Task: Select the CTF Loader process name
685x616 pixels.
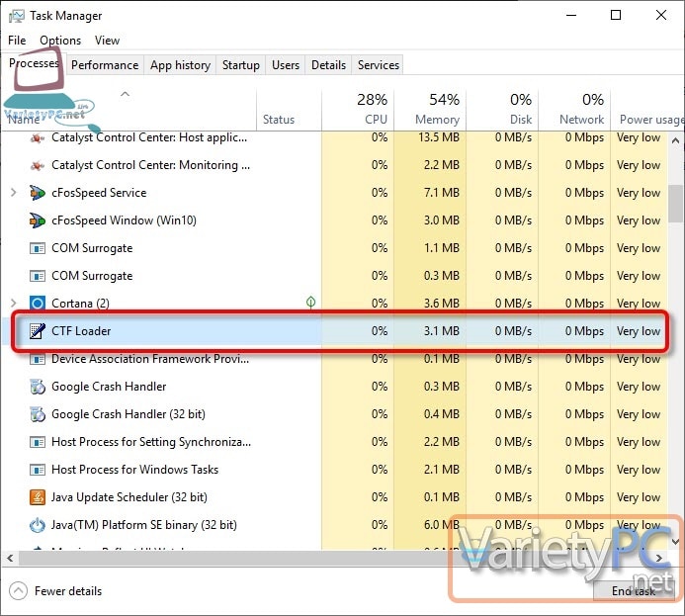Action: click(81, 331)
